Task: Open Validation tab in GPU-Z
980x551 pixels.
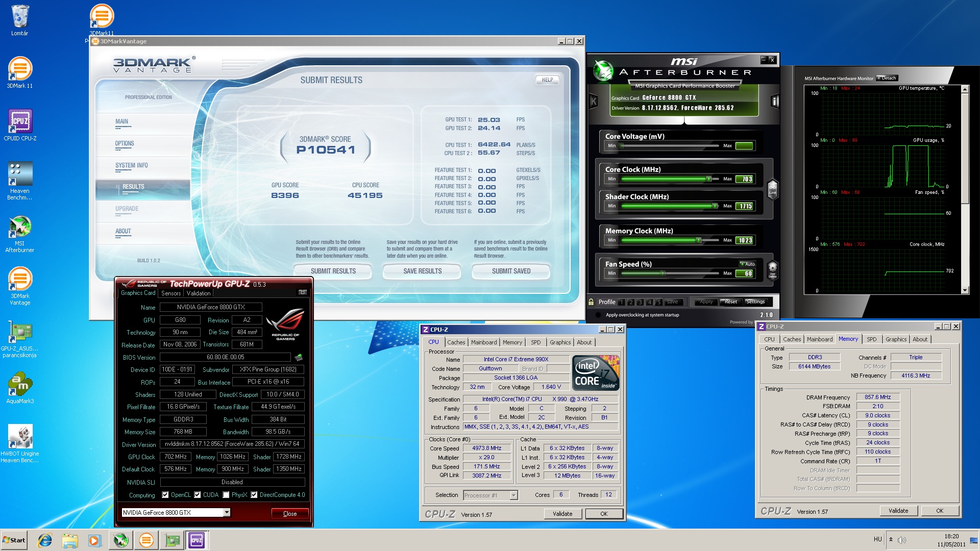Action: pos(199,293)
